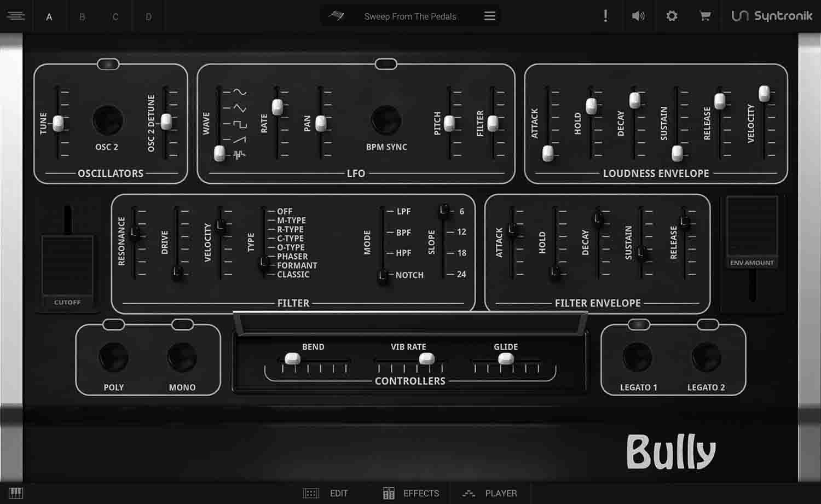
Task: Open the hamburger menu in top-left corner
Action: 16,16
